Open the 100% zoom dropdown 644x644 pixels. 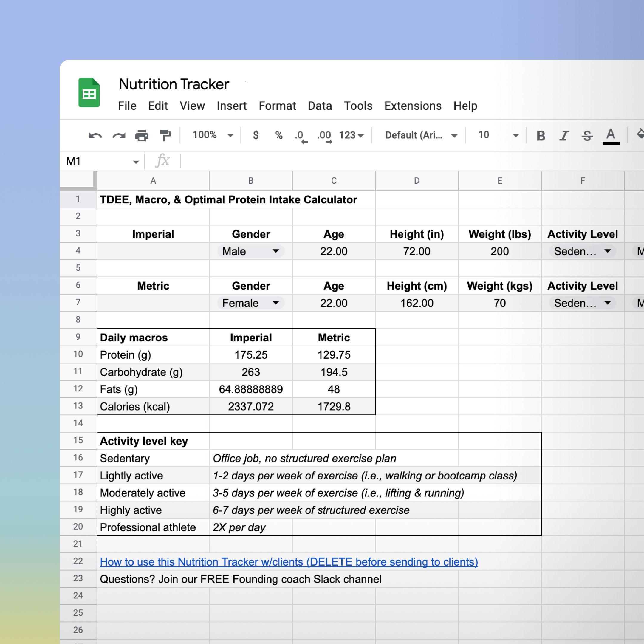click(x=213, y=135)
